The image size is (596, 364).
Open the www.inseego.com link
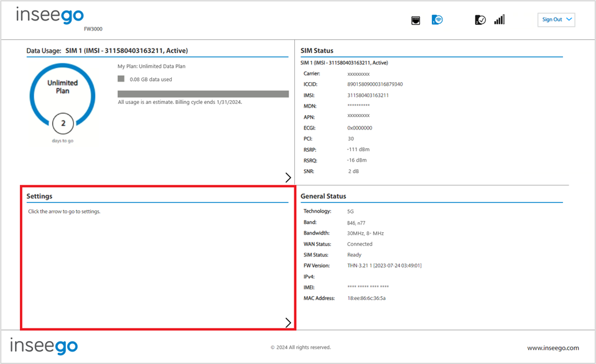pyautogui.click(x=552, y=348)
